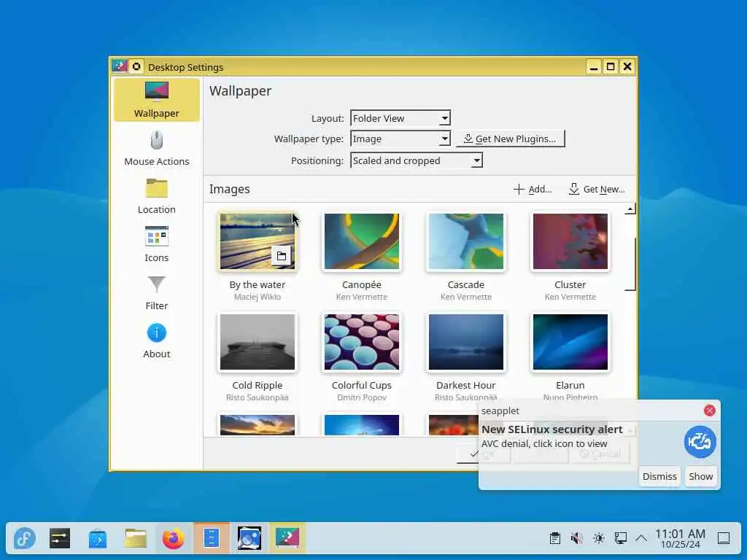
Task: Close the seapplet notification
Action: [x=709, y=411]
